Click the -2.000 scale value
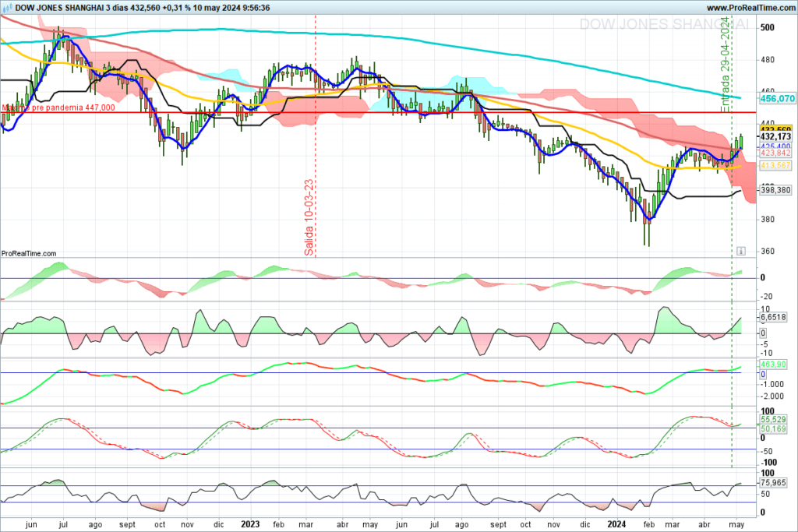Screen dimensions: 798x532 pyautogui.click(x=772, y=396)
